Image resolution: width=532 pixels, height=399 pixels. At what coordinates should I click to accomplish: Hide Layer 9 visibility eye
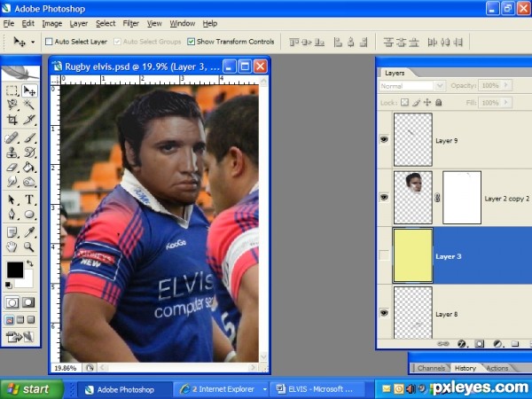pyautogui.click(x=384, y=139)
